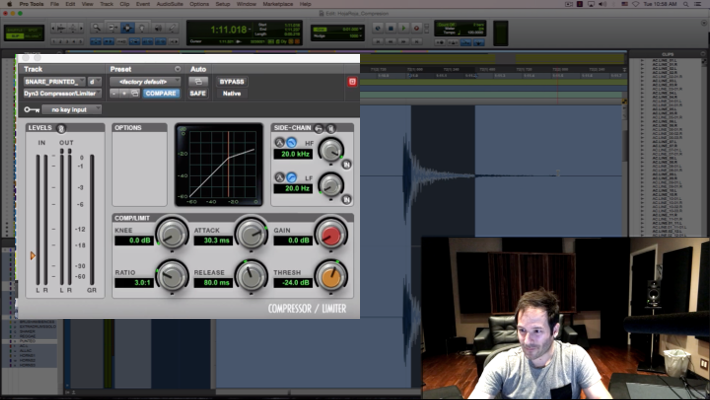The width and height of the screenshot is (710, 400).
Task: Select the Pencil tool in the toolbar
Action: 173,28
